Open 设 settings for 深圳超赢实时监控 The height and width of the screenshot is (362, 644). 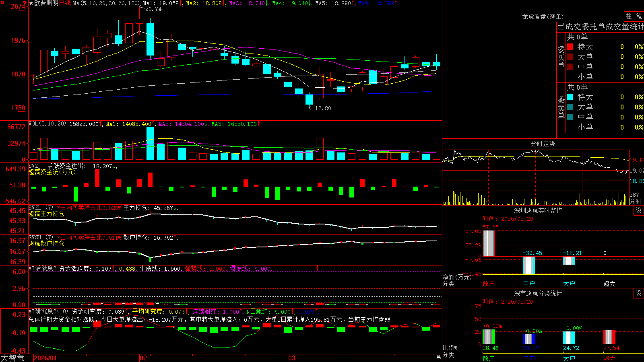639,210
